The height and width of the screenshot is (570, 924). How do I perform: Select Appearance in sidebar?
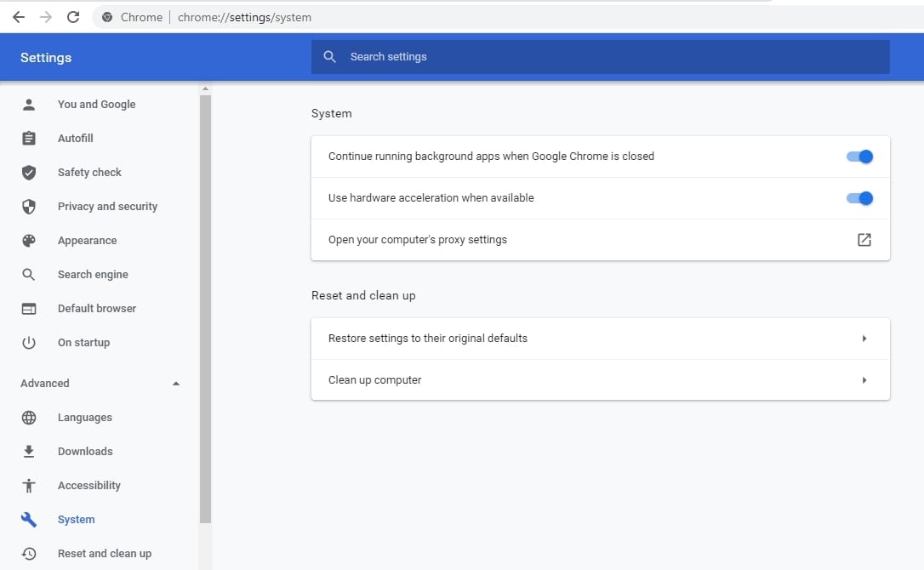click(x=88, y=241)
